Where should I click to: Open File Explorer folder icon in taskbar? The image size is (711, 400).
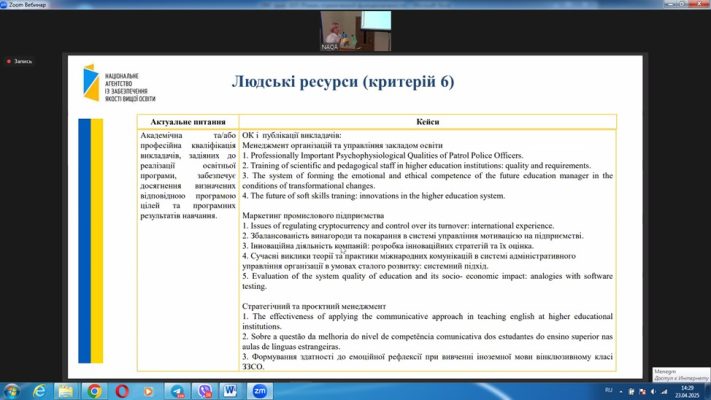66,391
